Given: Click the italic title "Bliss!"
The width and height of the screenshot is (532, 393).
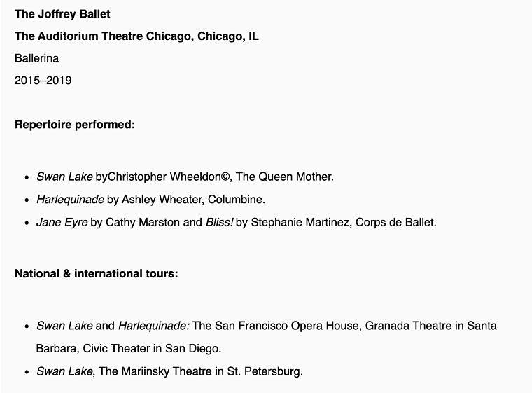Looking at the screenshot, I should coord(220,222).
